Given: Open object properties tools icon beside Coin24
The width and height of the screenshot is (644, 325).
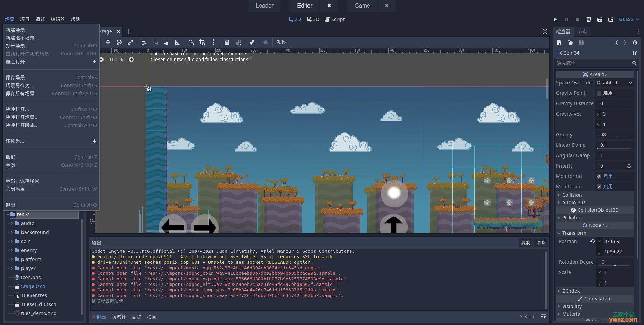Looking at the screenshot, I should click(x=635, y=53).
